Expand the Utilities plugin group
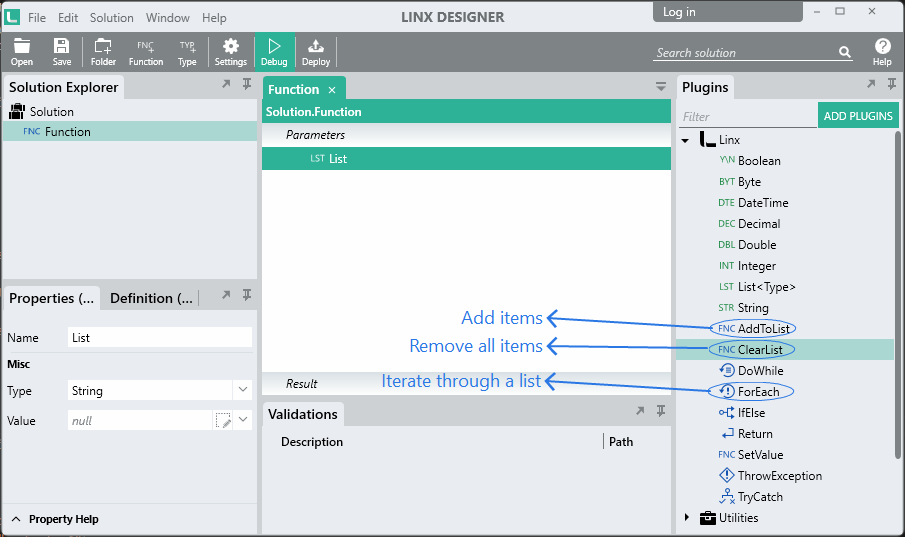This screenshot has width=905, height=537. [x=686, y=517]
